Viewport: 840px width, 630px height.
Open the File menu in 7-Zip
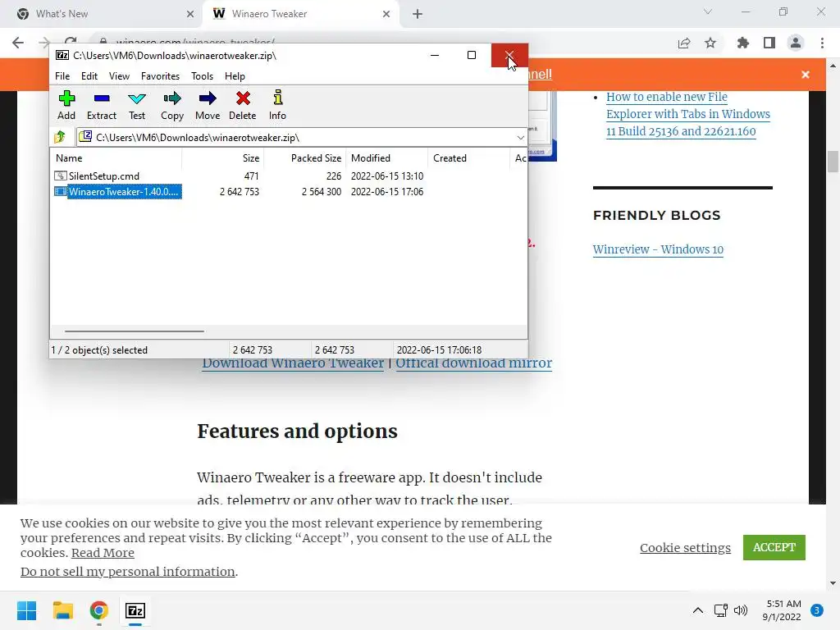click(x=62, y=76)
